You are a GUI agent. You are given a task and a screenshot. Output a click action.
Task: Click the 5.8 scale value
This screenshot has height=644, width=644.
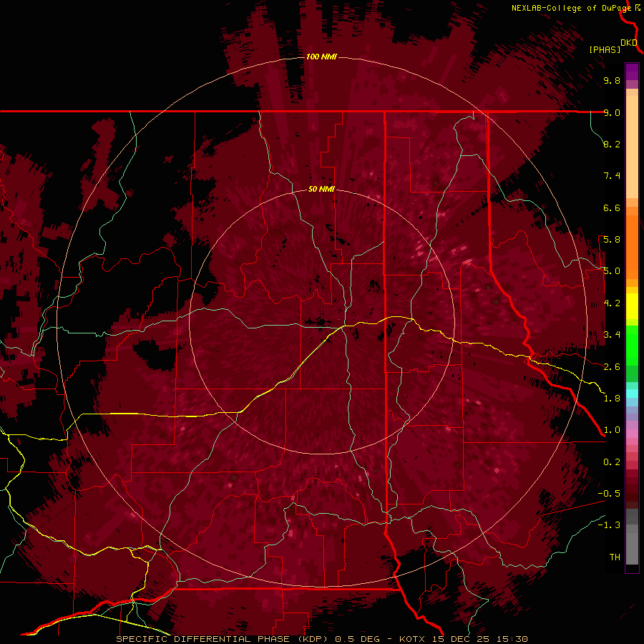612,240
